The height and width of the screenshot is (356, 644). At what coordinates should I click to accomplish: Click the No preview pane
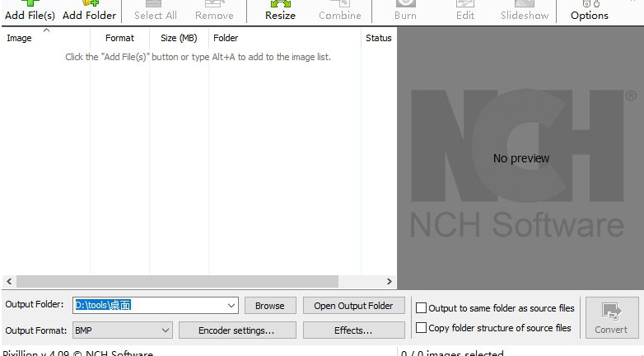pos(520,158)
